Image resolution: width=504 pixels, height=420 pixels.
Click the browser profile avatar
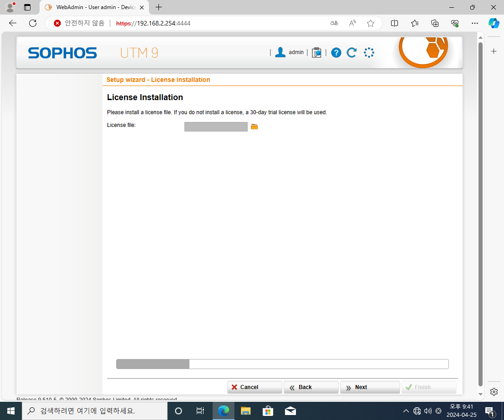10,7
